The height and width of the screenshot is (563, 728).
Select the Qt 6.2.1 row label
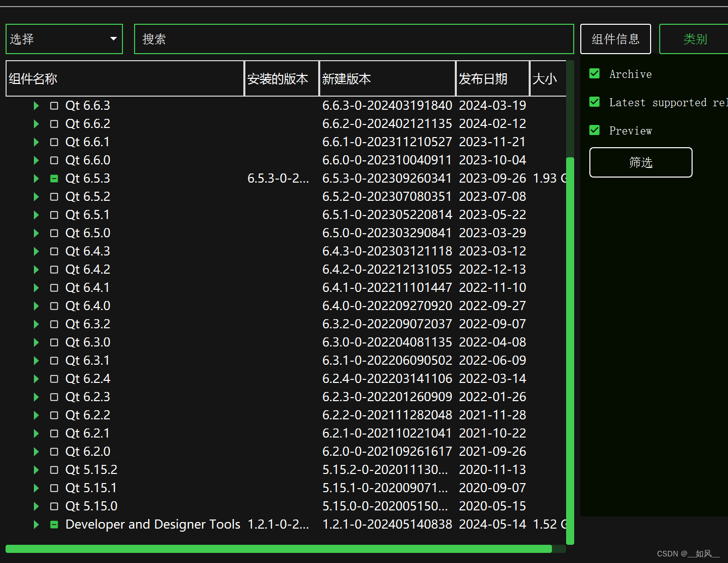[x=88, y=434]
